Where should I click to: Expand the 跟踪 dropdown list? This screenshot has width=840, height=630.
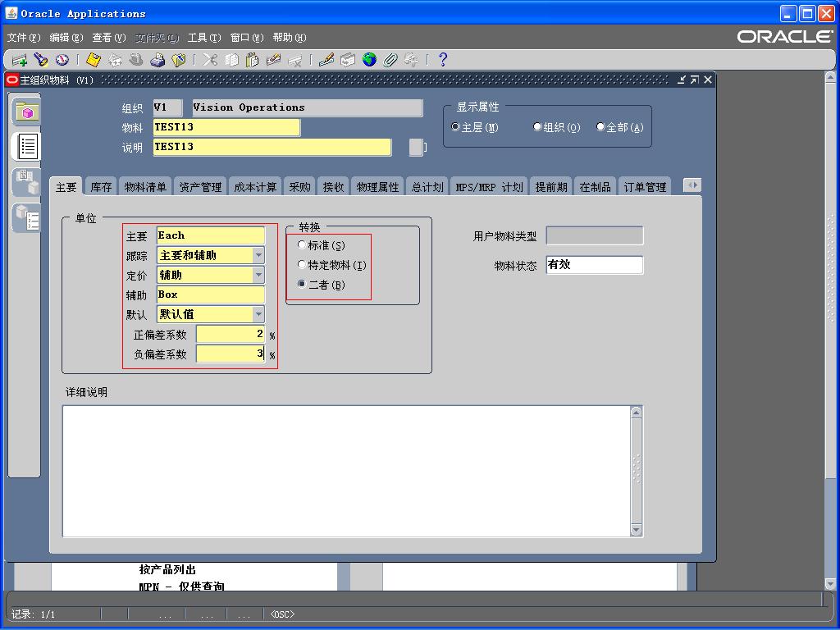coord(258,255)
